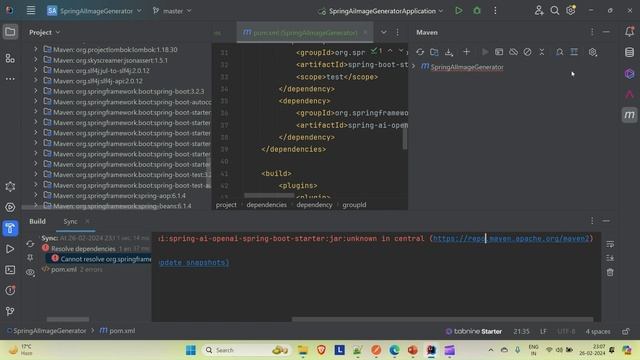Expand SpringAiImageGenerator node in Maven panel

point(413,67)
